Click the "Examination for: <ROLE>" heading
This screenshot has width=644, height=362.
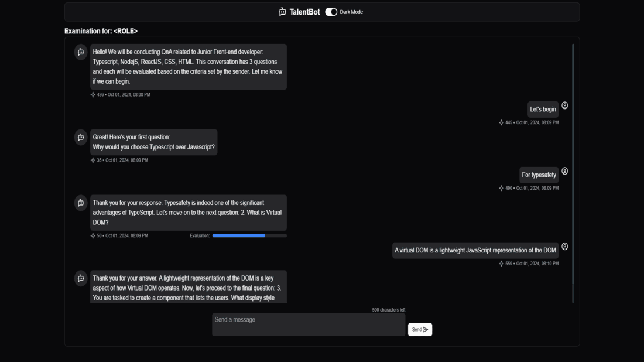101,31
